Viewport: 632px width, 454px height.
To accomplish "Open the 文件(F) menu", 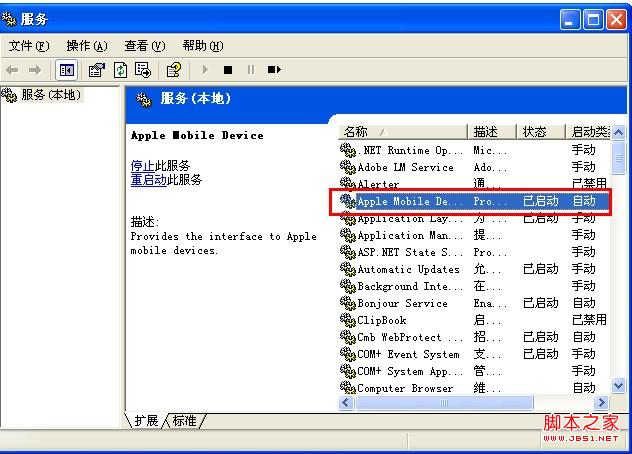I will point(29,46).
